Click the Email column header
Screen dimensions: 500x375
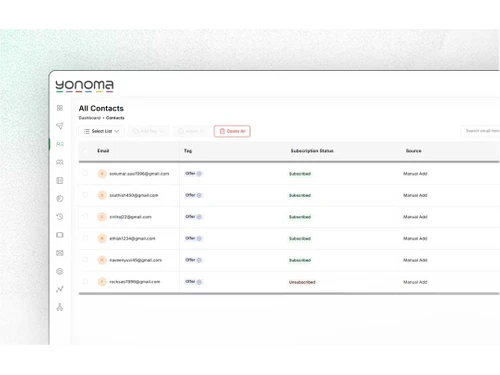click(x=103, y=151)
